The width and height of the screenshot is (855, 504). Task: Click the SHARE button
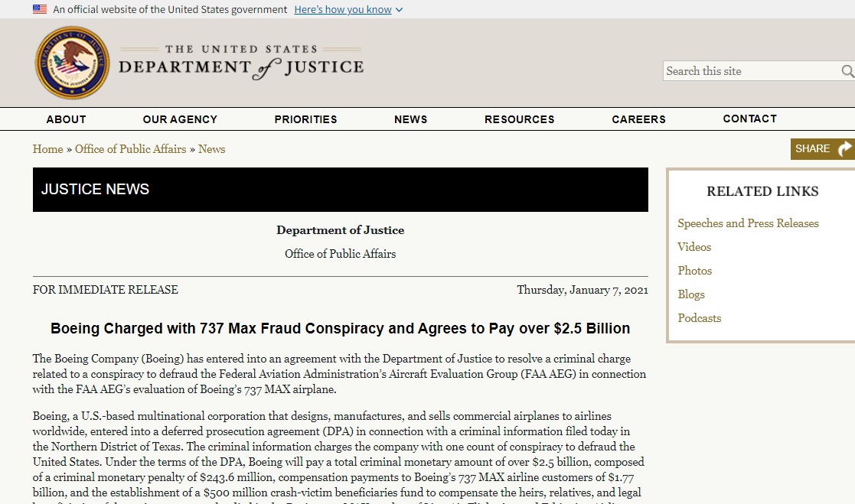click(823, 148)
